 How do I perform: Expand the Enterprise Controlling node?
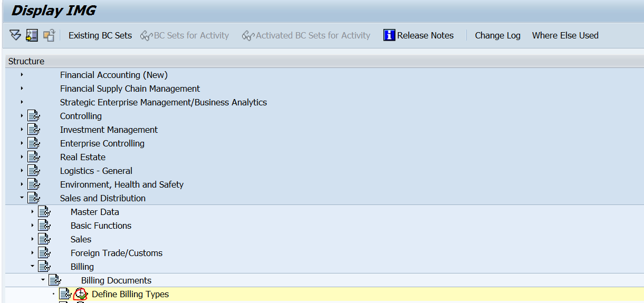22,143
